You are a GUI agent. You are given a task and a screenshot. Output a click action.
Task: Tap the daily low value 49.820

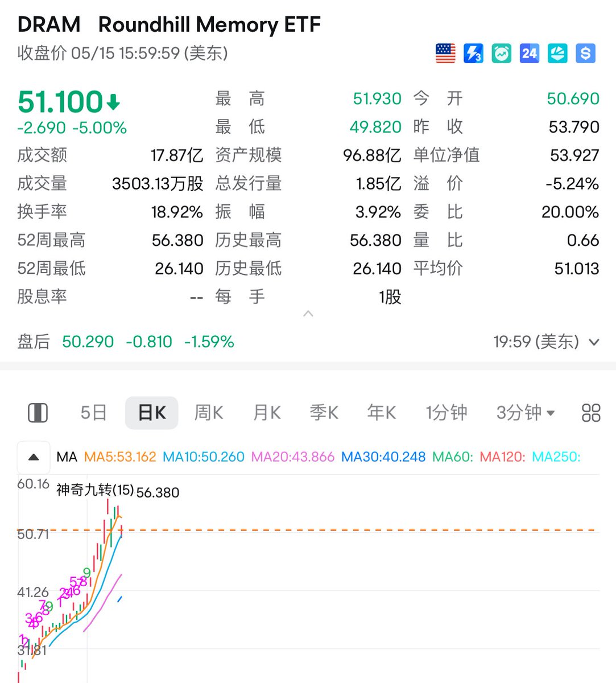click(375, 126)
